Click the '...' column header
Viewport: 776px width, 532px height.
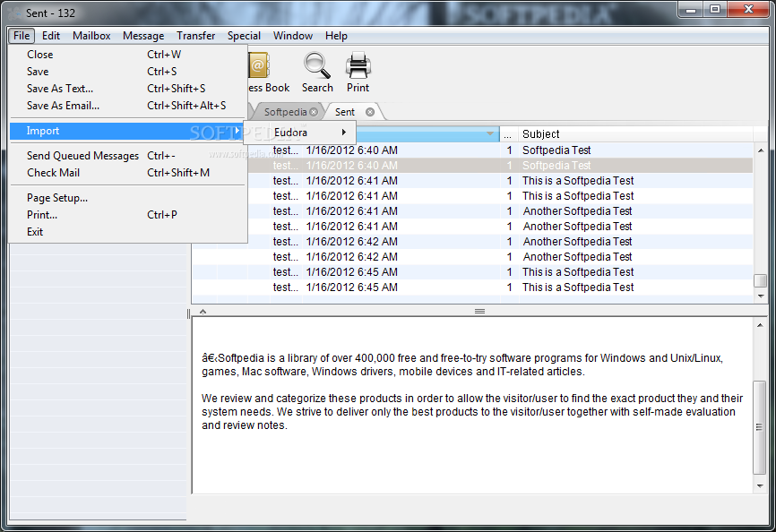[508, 134]
